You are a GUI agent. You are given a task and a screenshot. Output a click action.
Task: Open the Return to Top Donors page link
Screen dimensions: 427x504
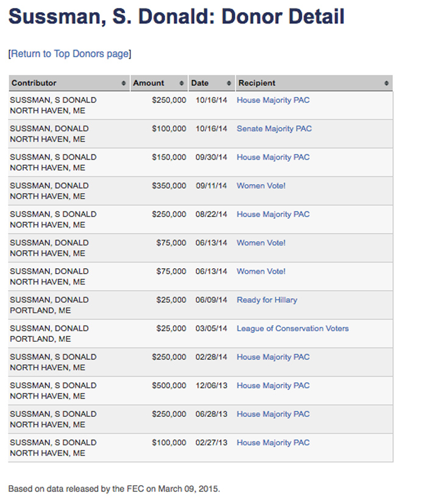70,54
